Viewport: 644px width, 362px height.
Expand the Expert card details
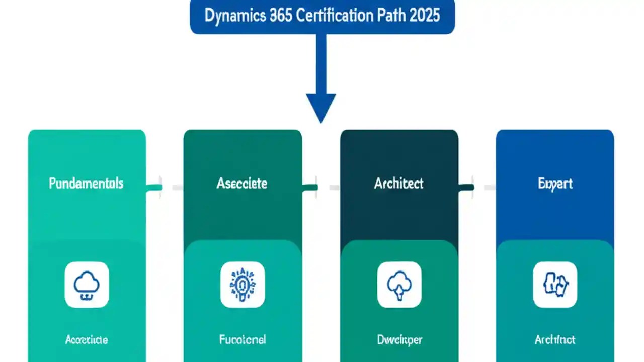click(x=554, y=184)
